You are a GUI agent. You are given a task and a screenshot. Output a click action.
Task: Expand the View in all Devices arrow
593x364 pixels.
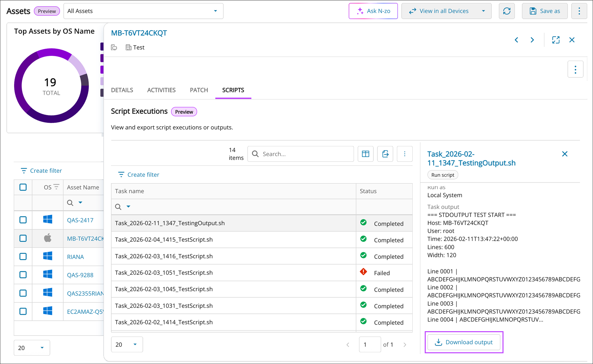483,11
